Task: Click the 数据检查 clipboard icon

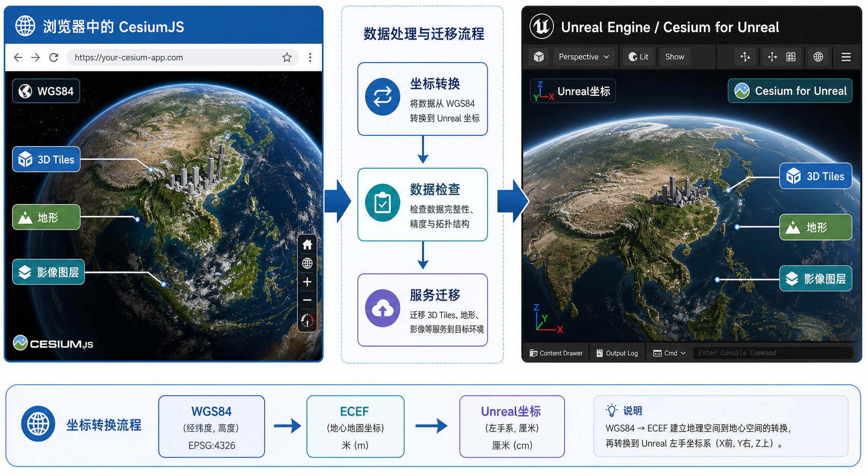Action: pos(382,202)
